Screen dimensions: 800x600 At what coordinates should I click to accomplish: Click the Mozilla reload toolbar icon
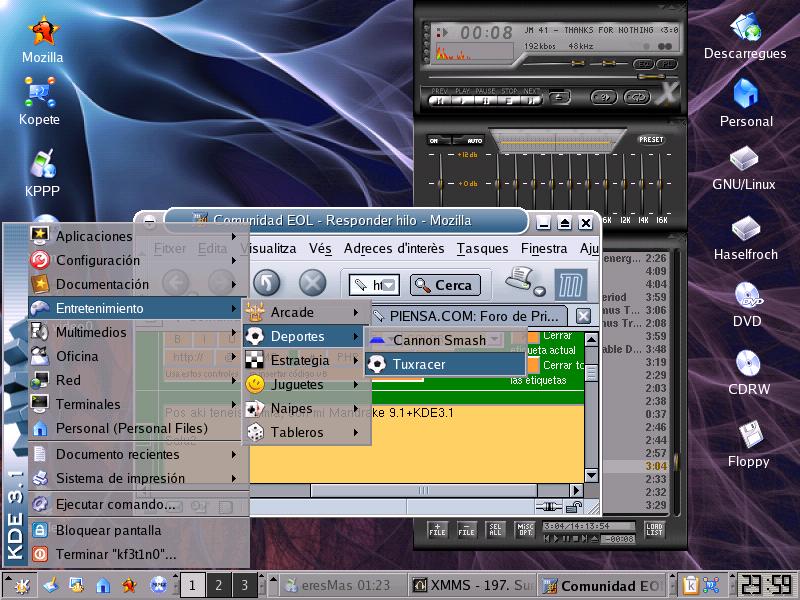268,283
